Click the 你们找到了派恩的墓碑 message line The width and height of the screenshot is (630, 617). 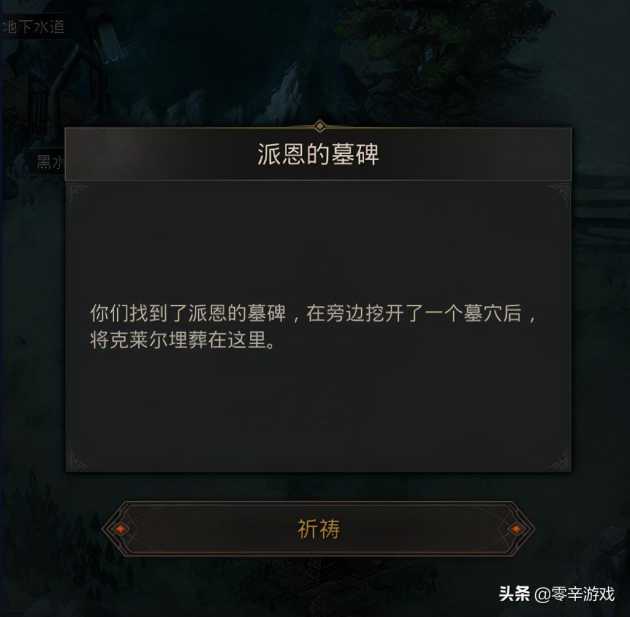coord(312,313)
